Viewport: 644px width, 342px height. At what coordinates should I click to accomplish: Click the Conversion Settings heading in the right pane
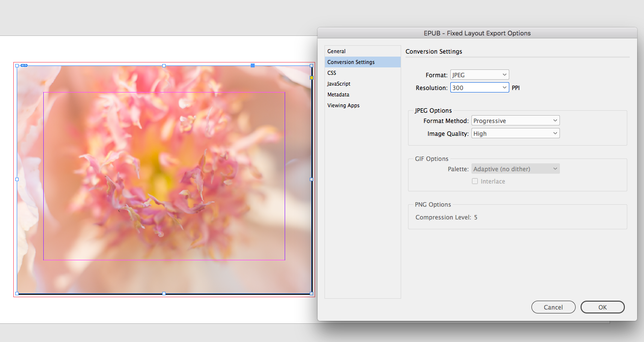pos(434,51)
